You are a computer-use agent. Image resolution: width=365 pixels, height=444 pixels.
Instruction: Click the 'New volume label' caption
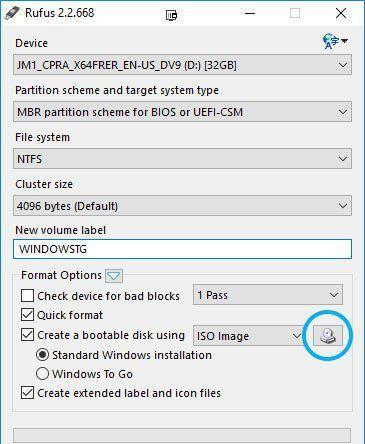click(x=61, y=230)
